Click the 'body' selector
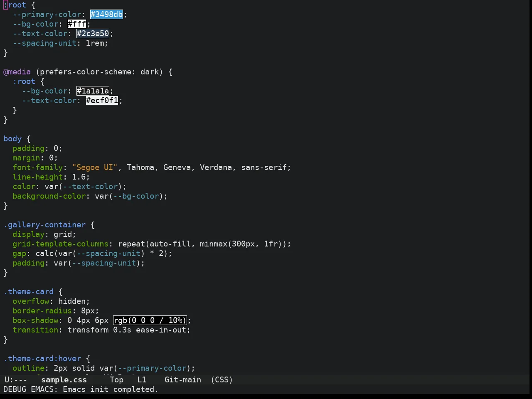Screen dimensions: 532x399 coord(12,139)
